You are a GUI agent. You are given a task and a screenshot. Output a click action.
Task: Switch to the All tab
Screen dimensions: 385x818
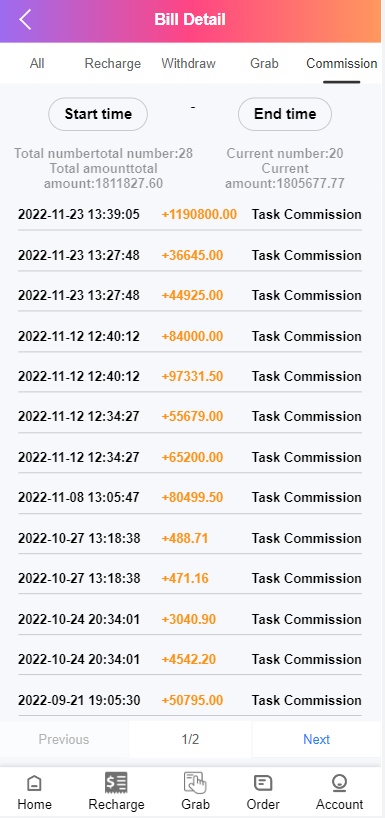coord(37,64)
